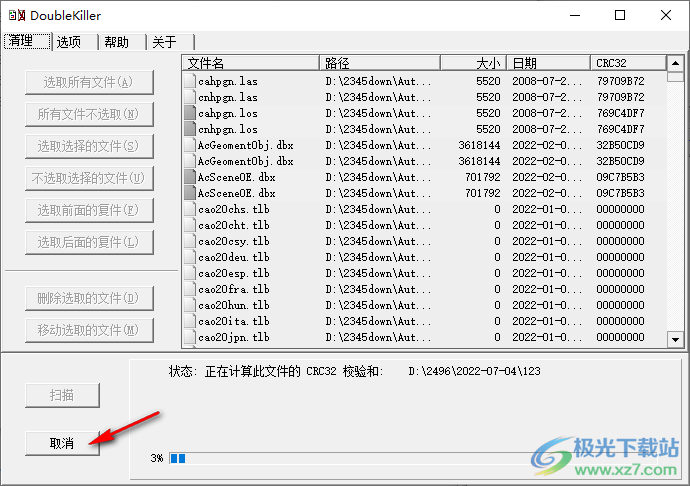Check the box beside cao20esp.tlb
This screenshot has height=486, width=690.
(x=190, y=273)
